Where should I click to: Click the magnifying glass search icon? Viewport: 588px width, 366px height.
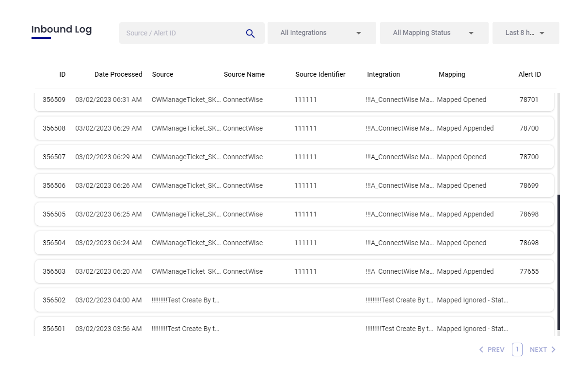tap(250, 33)
